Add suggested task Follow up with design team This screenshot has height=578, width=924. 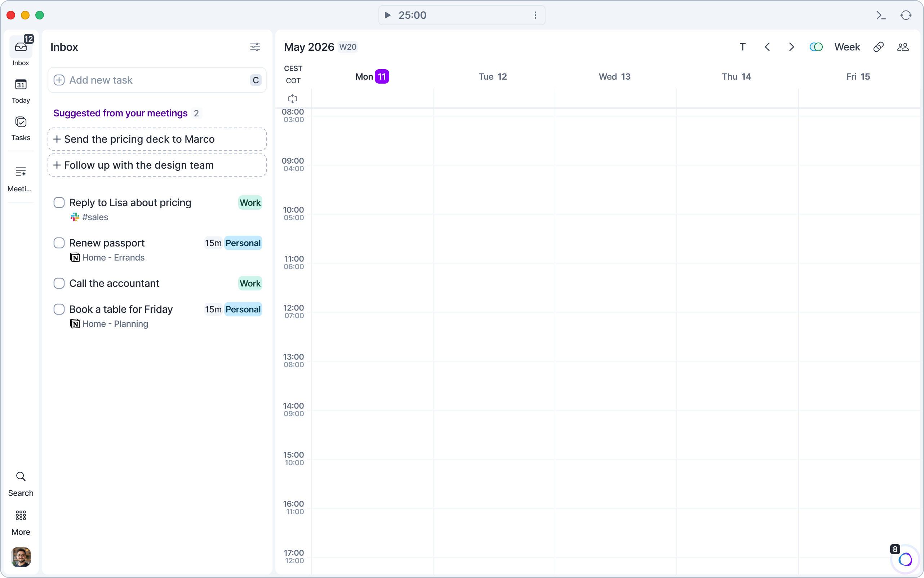157,165
